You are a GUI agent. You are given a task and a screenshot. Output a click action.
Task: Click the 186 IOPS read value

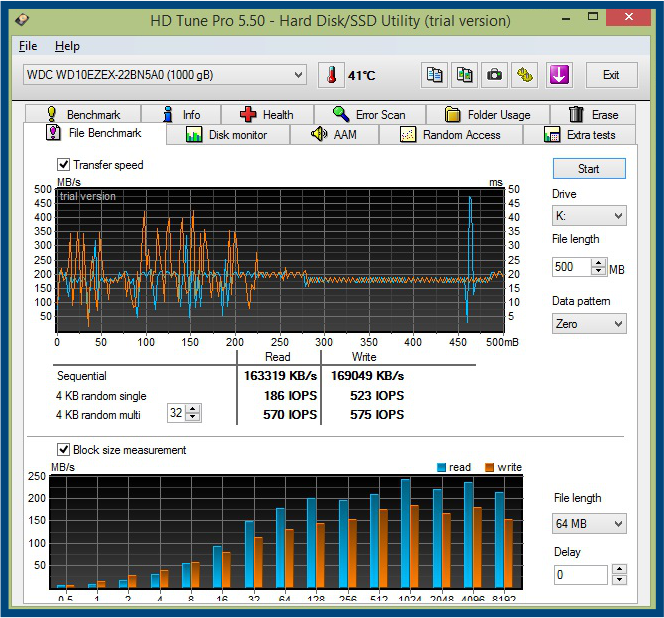click(x=290, y=396)
